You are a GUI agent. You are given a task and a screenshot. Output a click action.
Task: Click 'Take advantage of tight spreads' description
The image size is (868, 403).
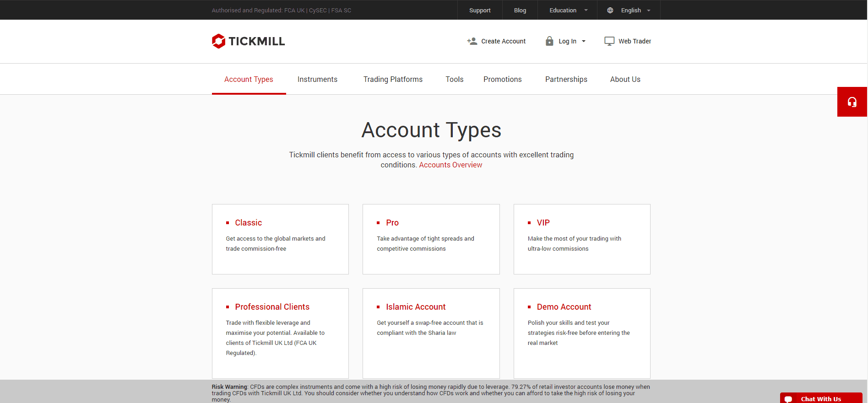[426, 243]
